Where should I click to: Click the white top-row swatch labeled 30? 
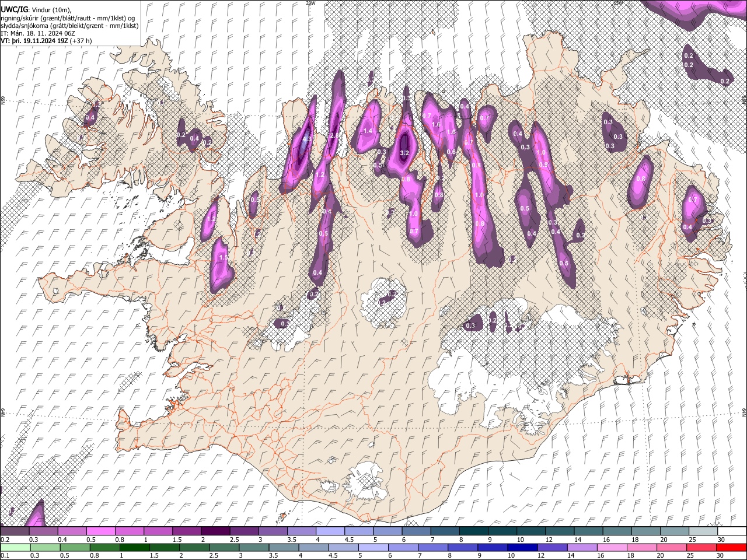coord(731,531)
